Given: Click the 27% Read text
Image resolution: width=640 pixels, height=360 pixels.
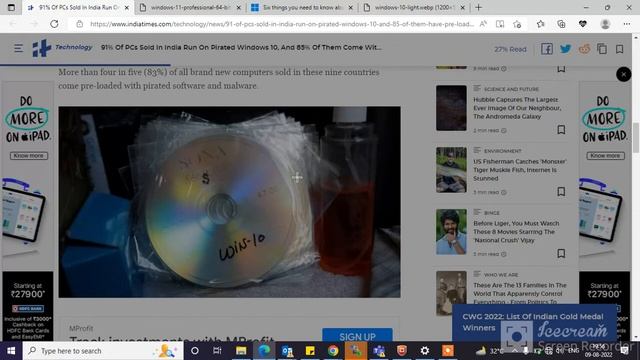Looking at the screenshot, I should click(510, 49).
